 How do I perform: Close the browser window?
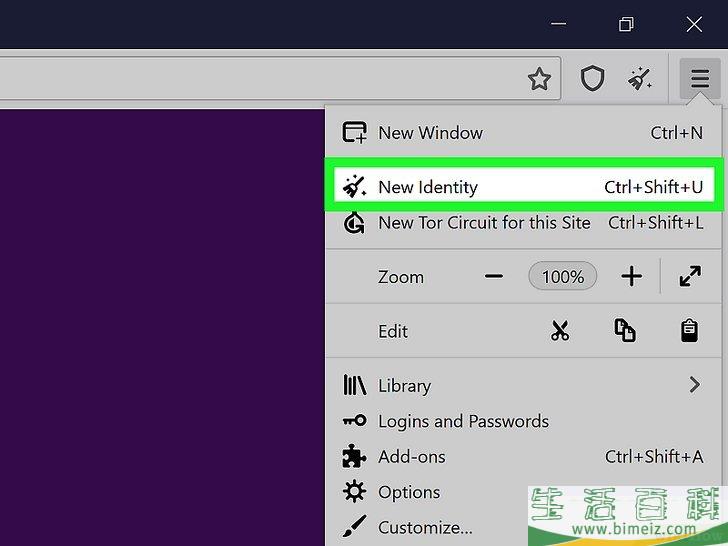694,24
